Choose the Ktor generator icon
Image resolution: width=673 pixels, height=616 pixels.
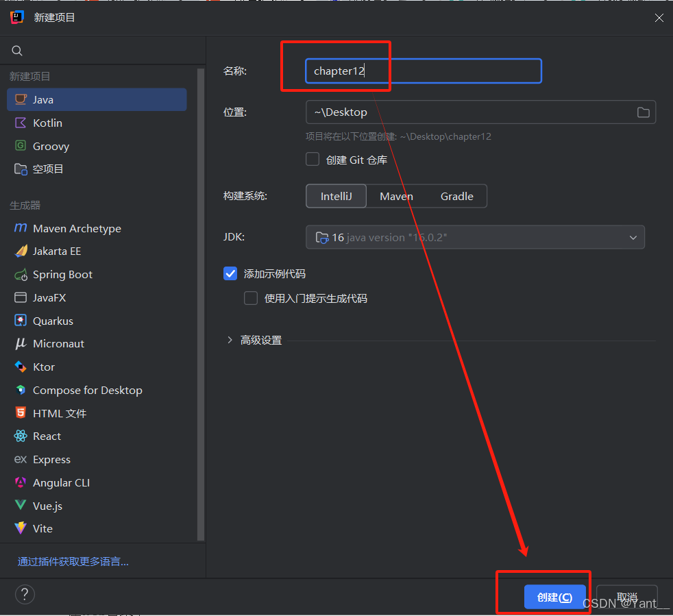click(x=21, y=367)
